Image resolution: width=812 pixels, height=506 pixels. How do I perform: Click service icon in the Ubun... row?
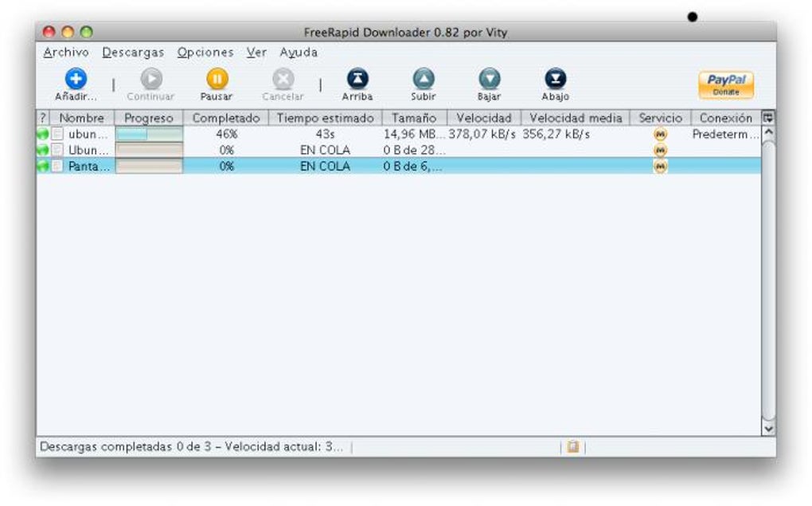point(660,151)
